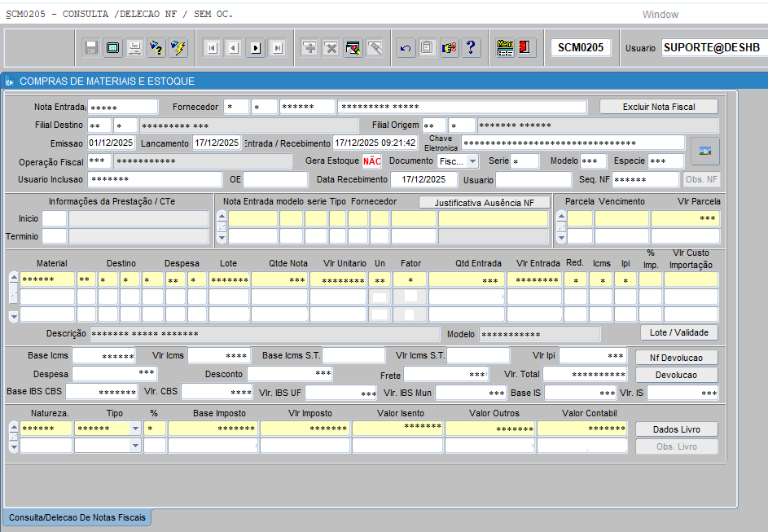The height and width of the screenshot is (532, 768).
Task: Open the Window menu
Action: 660,15
